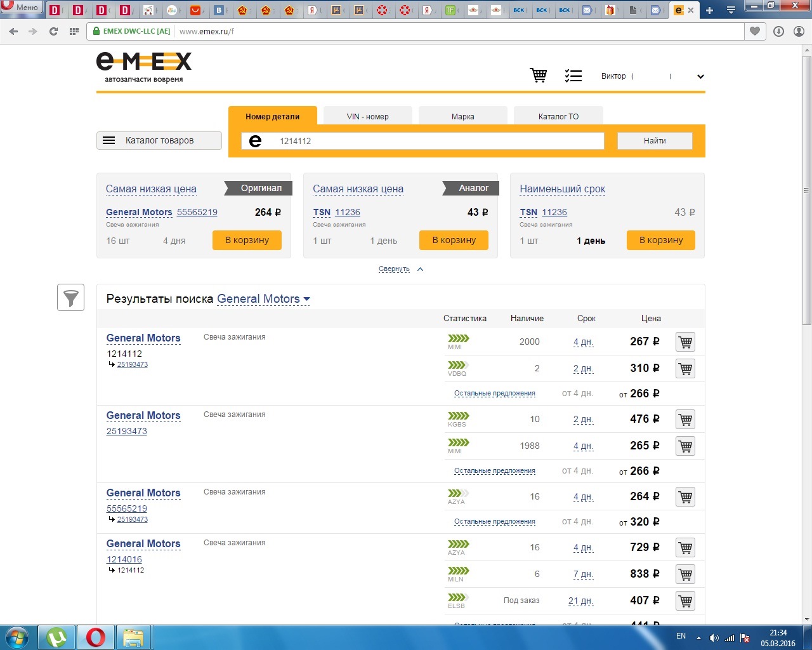Add Оригинал lowest price item В корзину
The width and height of the screenshot is (812, 650).
(x=247, y=240)
